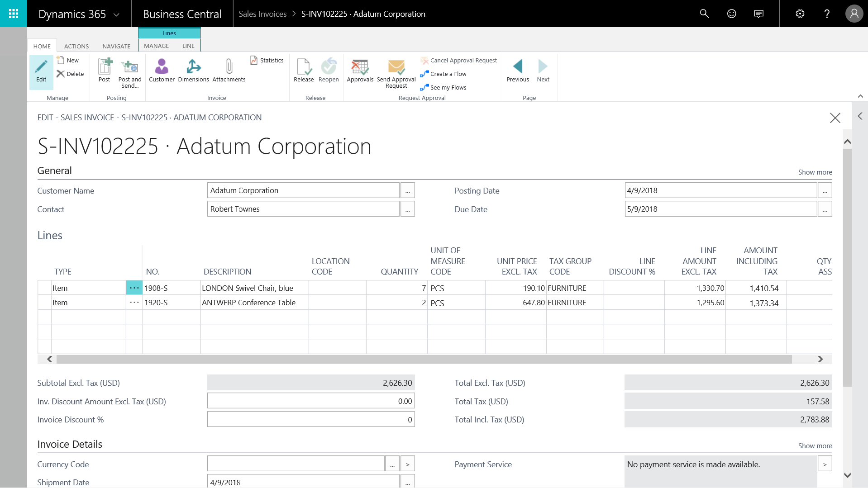Click Sales Invoices breadcrumb link
The height and width of the screenshot is (488, 868).
[x=262, y=14]
